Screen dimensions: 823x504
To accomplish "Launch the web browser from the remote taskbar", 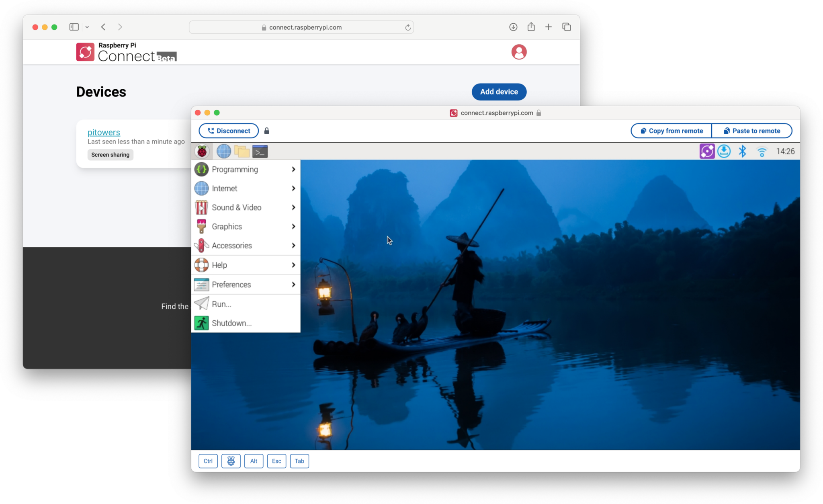I will tap(223, 151).
